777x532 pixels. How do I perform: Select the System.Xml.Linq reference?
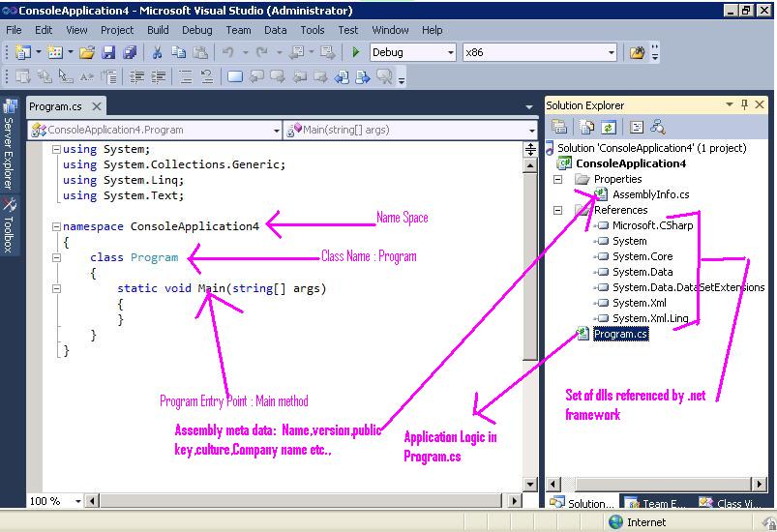(650, 318)
